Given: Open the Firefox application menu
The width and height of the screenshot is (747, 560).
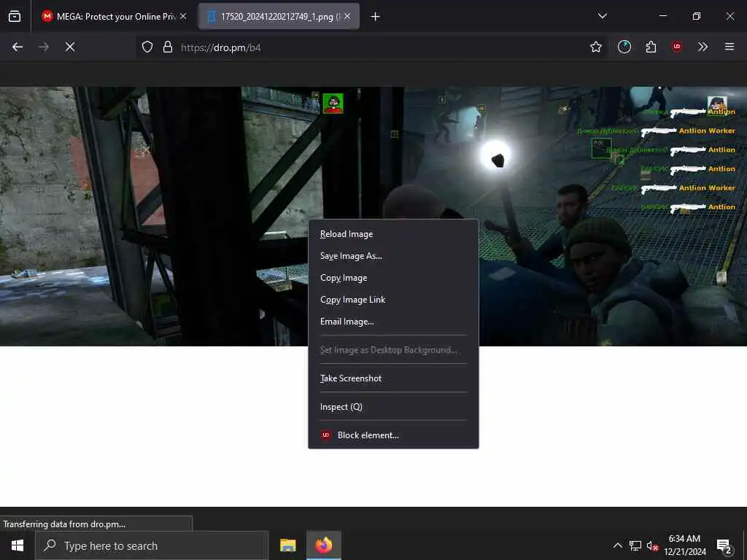Looking at the screenshot, I should [729, 47].
